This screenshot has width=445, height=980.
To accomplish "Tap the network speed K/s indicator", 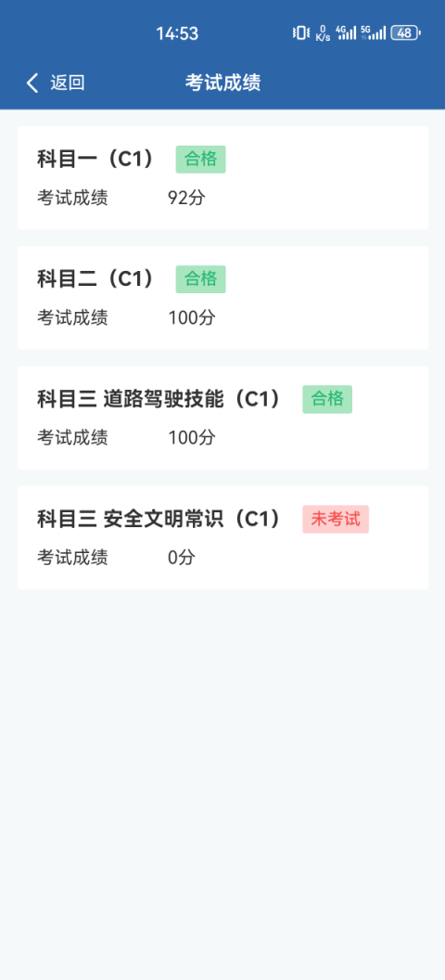I will (x=323, y=33).
